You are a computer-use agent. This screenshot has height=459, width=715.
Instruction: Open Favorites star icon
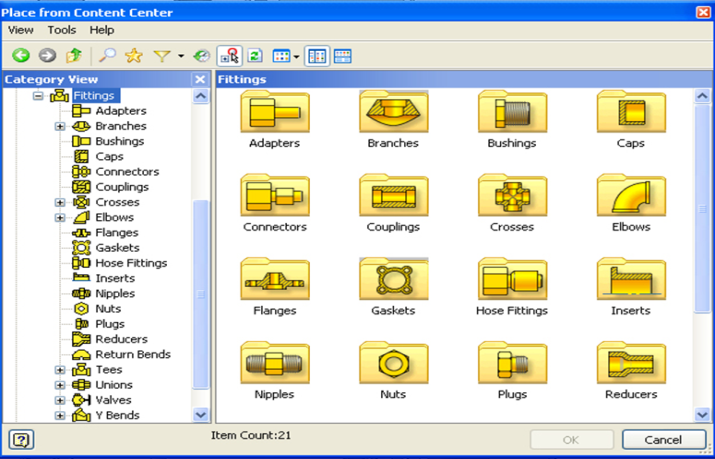134,56
